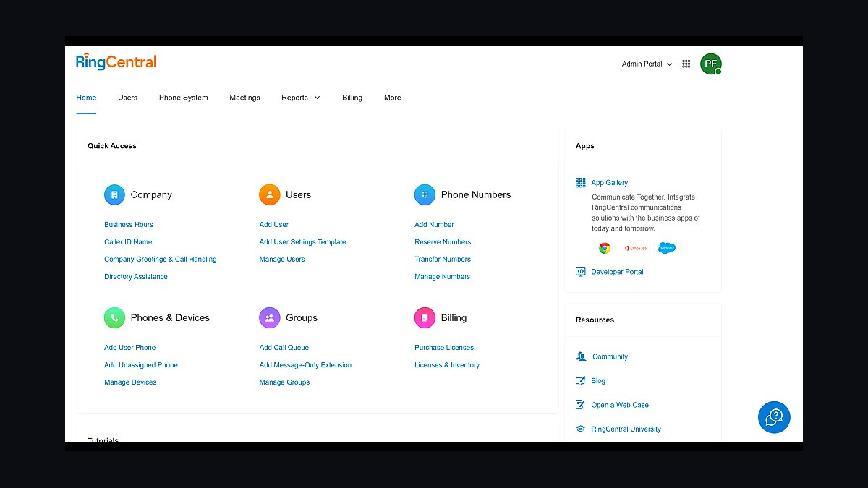The height and width of the screenshot is (488, 868).
Task: Open RingCentral University link
Action: click(x=626, y=429)
